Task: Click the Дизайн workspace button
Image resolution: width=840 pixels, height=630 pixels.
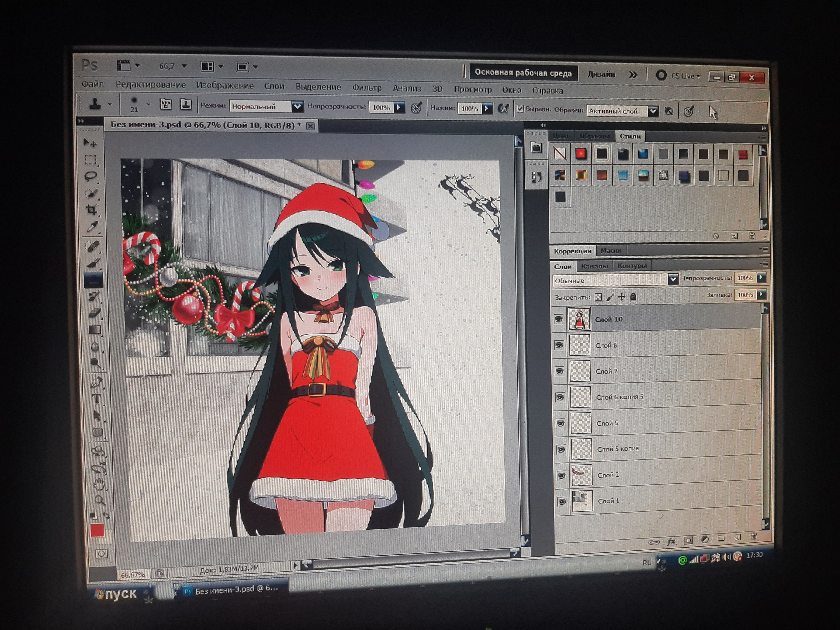Action: coord(601,74)
